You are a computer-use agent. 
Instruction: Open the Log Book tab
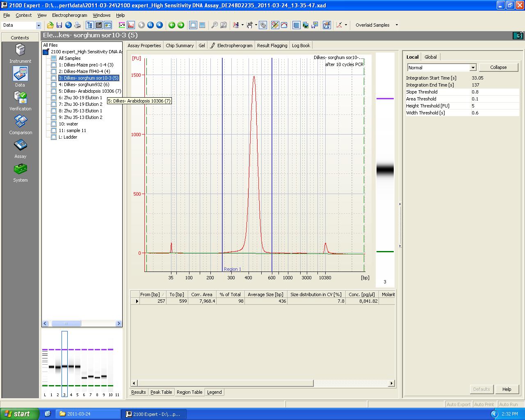301,46
